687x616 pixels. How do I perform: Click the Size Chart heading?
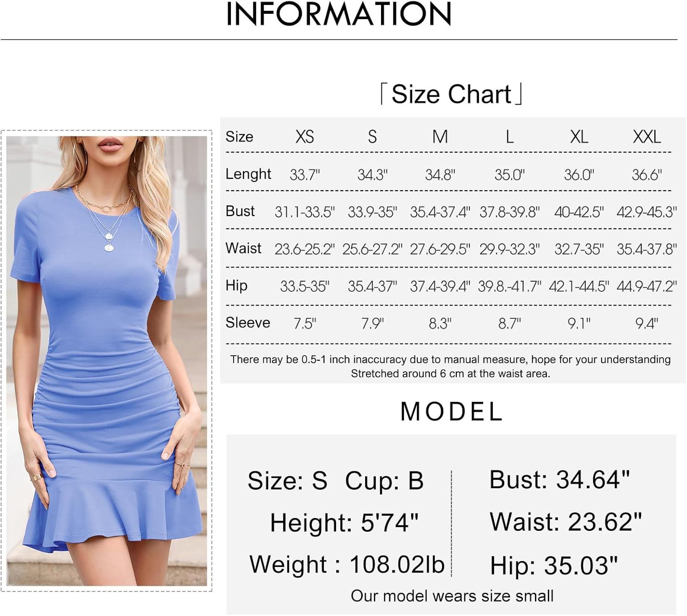[x=452, y=94]
